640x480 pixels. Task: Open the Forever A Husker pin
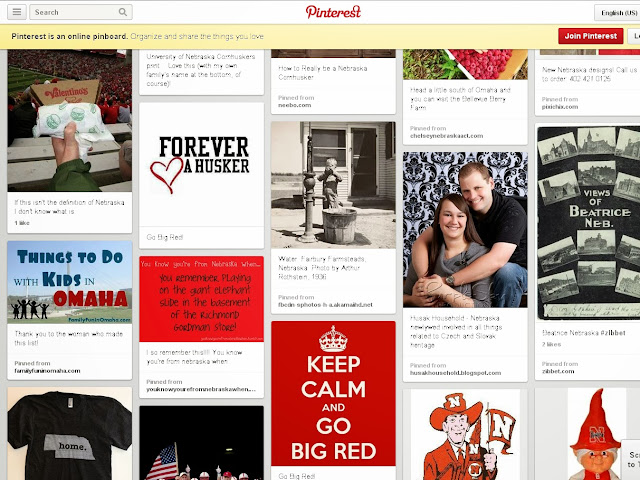[x=202, y=164]
